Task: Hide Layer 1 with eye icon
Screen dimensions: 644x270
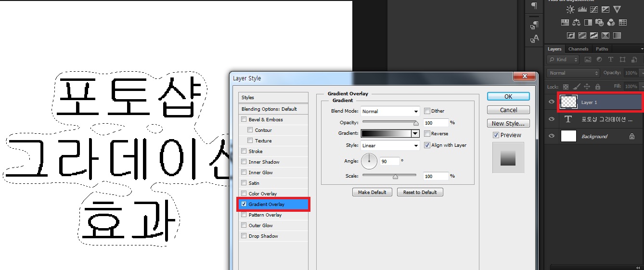Action: pos(552,102)
